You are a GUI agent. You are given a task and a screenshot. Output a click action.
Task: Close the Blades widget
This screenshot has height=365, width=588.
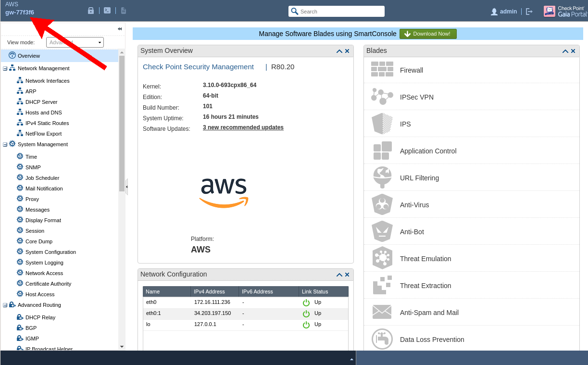coord(573,51)
